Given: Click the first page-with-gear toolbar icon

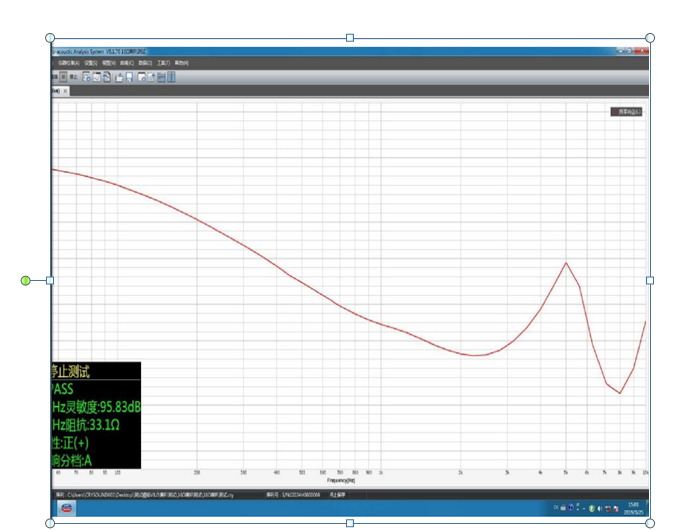Looking at the screenshot, I should (x=87, y=77).
